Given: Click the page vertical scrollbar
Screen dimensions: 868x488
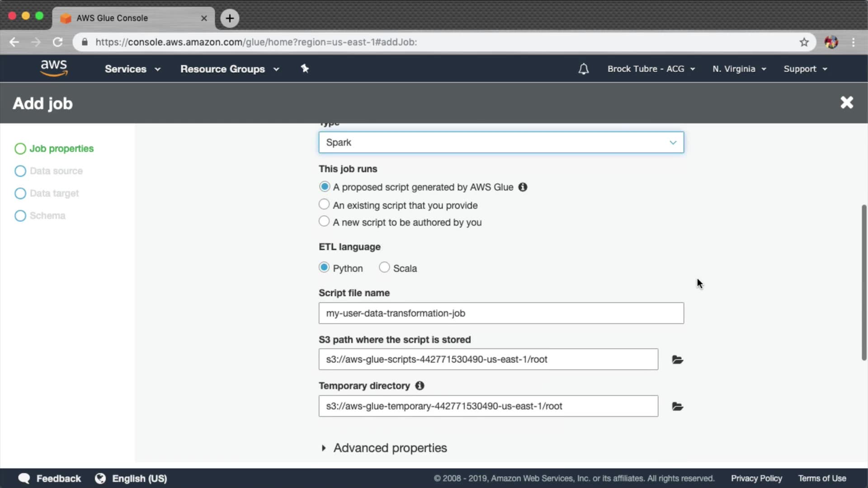Looking at the screenshot, I should coord(863,282).
